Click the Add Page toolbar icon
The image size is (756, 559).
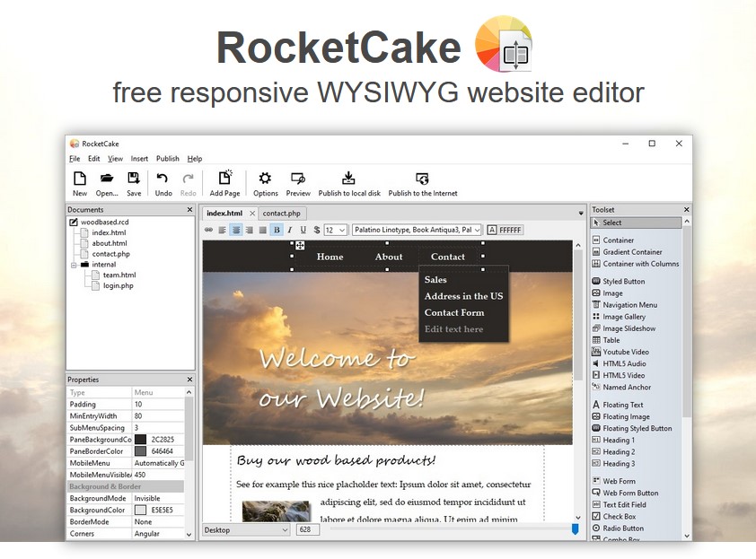click(x=224, y=179)
